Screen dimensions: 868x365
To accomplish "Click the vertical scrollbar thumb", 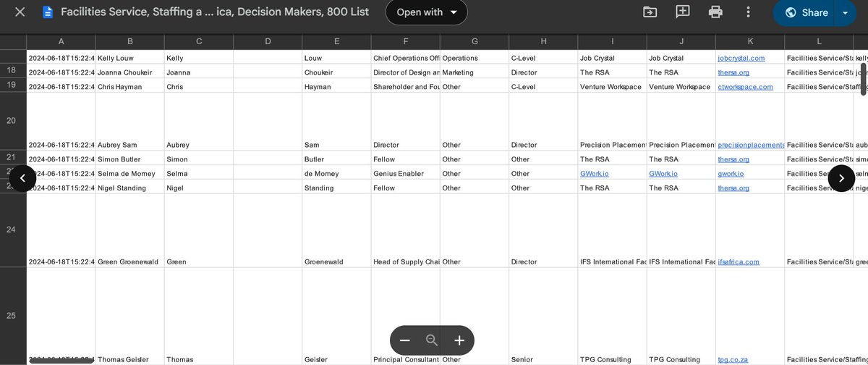I will click(x=863, y=79).
